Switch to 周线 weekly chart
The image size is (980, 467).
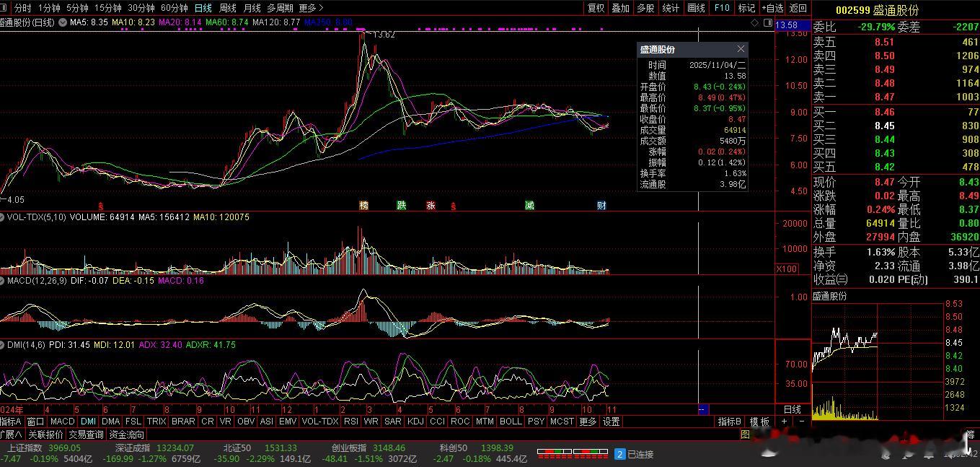tap(228, 8)
